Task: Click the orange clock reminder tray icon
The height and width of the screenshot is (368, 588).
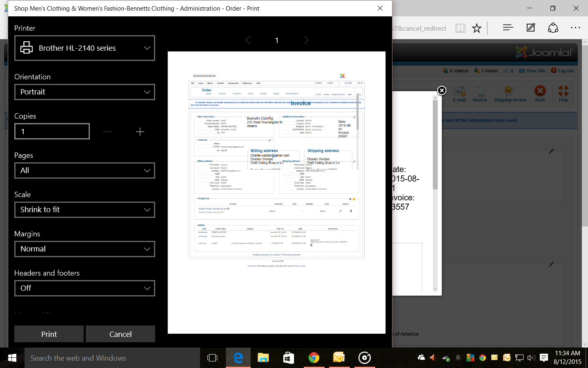Action: (x=507, y=358)
